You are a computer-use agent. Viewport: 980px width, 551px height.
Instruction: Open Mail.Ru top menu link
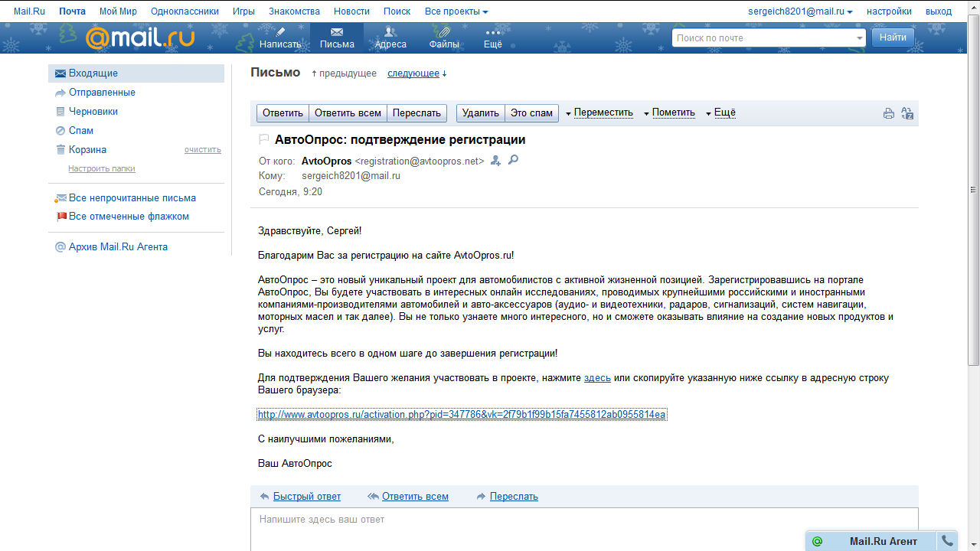[29, 11]
